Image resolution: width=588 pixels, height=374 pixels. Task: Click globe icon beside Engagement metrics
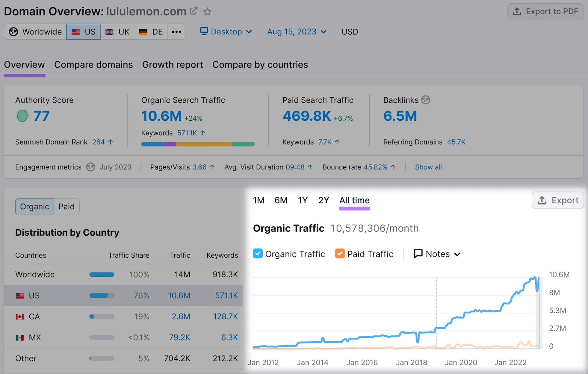91,167
